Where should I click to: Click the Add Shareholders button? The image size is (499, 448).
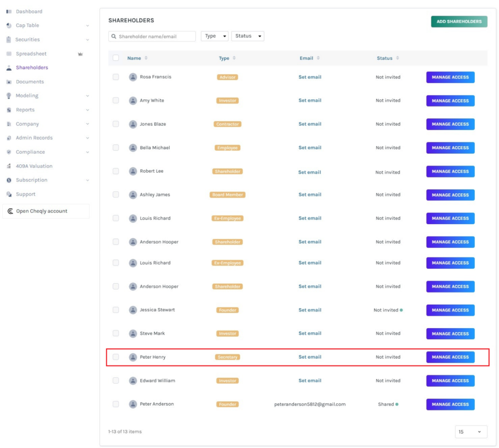(459, 21)
